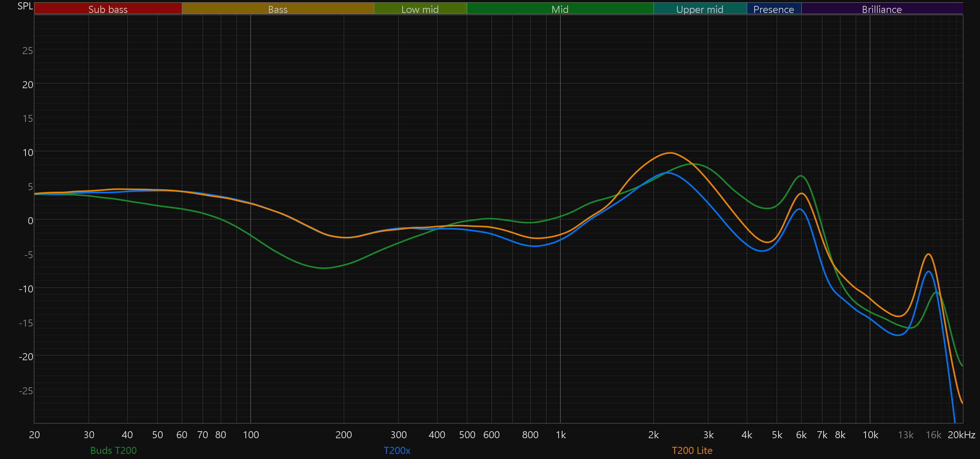
Task: Click the green curve's 6k peak
Action: [x=801, y=176]
